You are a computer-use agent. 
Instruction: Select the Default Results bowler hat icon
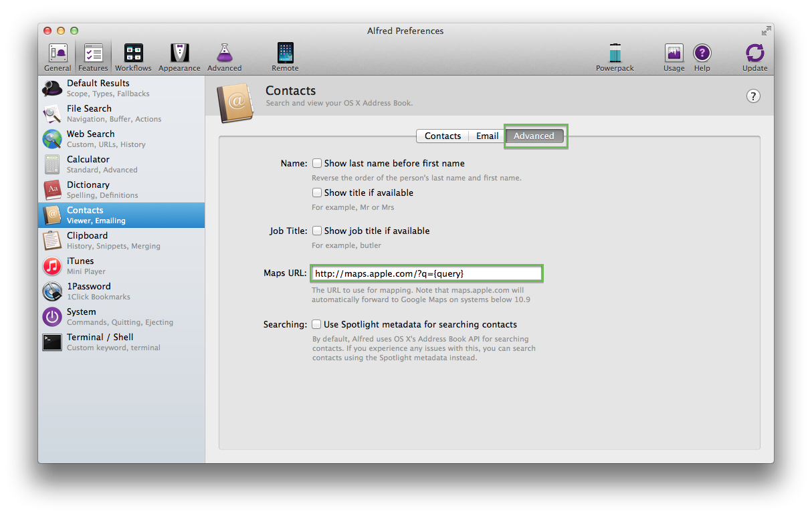click(x=53, y=88)
